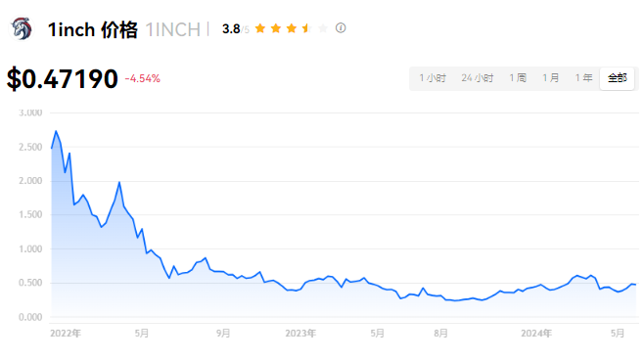Image resolution: width=644 pixels, height=360 pixels.
Task: Click the $0.47190 price value
Action: 63,78
